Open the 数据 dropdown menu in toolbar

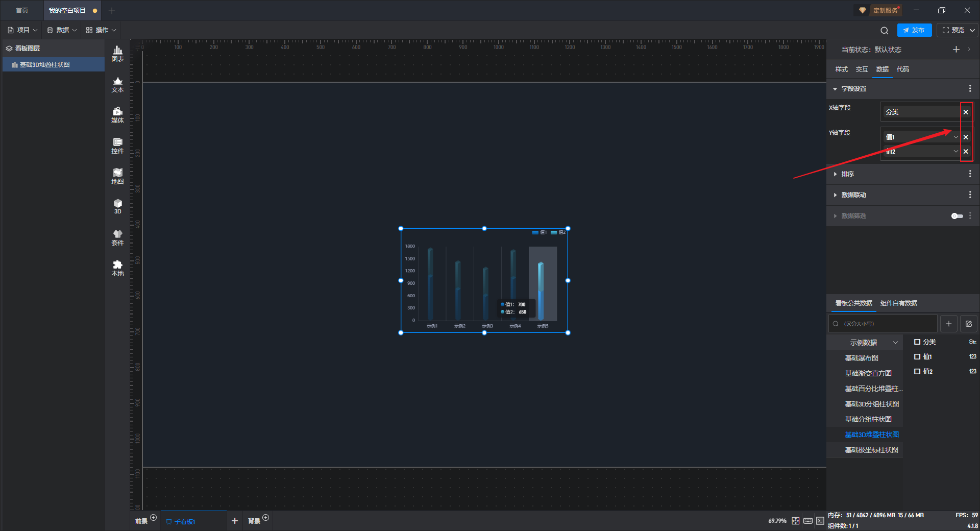62,30
